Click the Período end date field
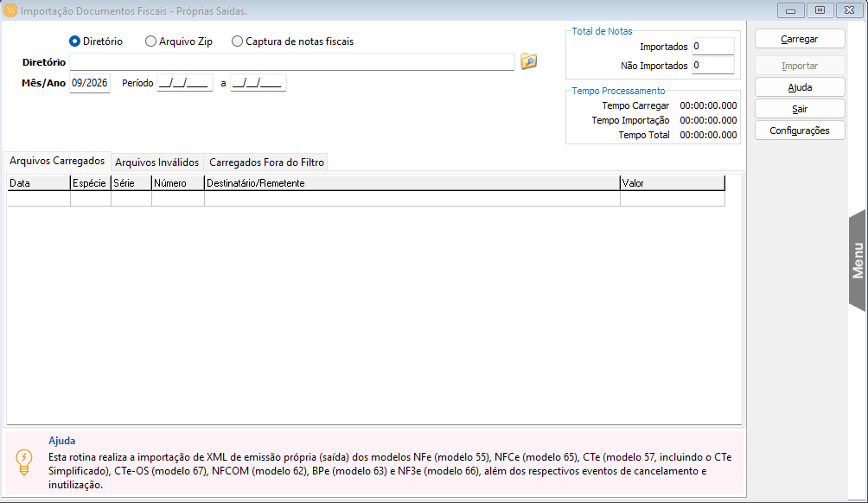 [x=258, y=83]
